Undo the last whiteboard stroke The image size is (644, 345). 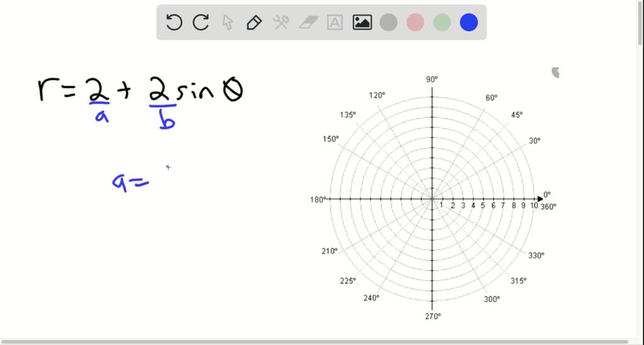[174, 22]
